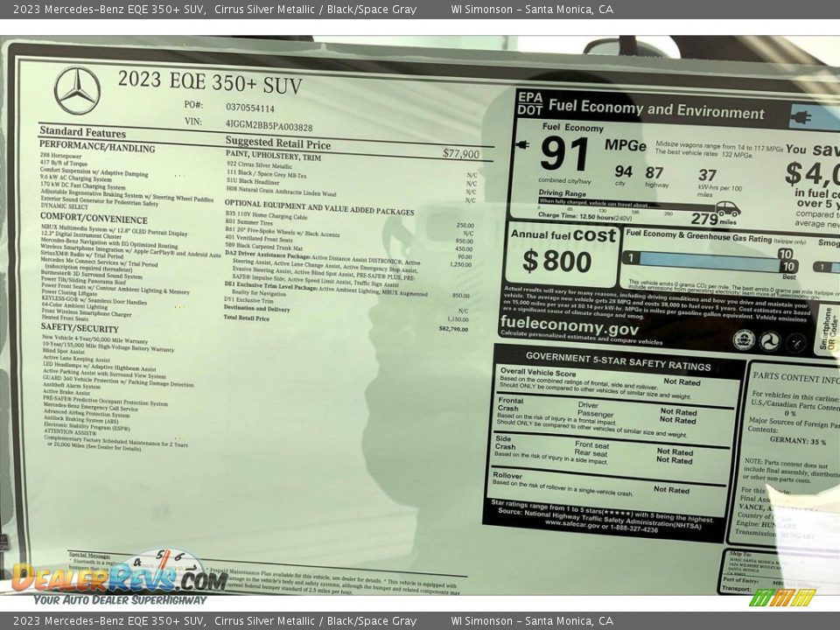Click 'GOVERNMENT 5-STAR SAFETY RATINGS' header
This screenshot has height=630, width=840.
[619, 361]
